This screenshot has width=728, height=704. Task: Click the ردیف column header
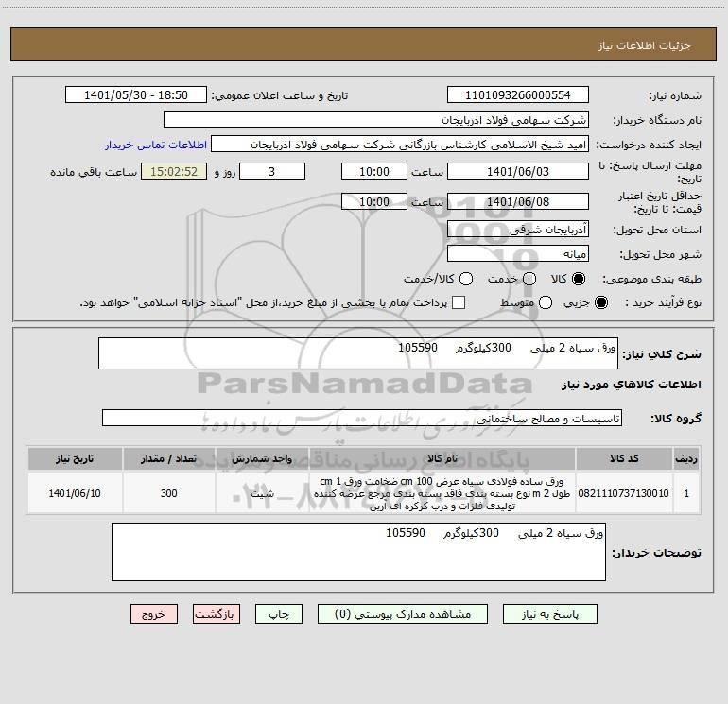point(686,458)
